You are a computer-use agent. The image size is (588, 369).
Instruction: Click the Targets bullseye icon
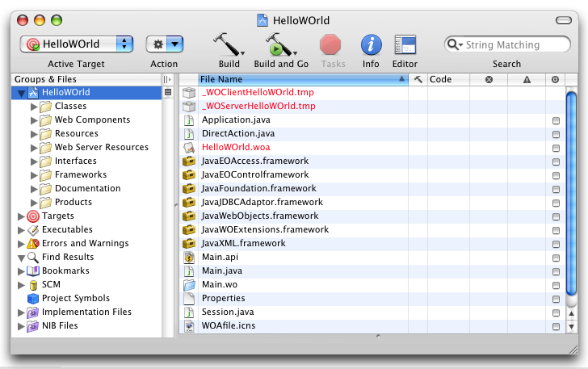[x=33, y=216]
